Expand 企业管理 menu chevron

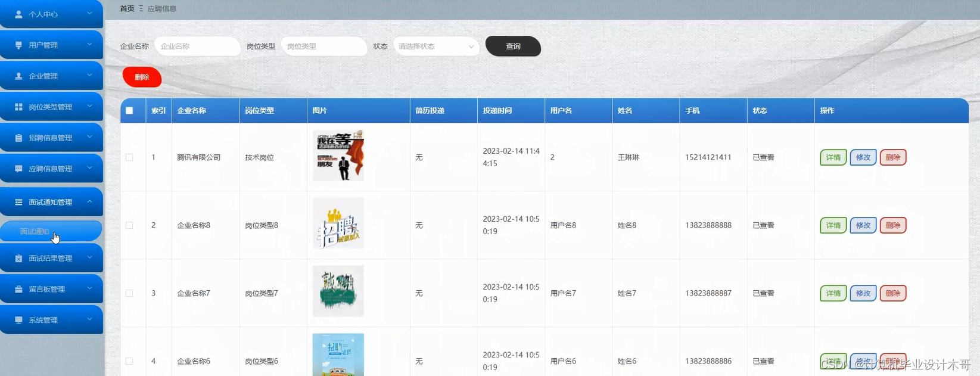(89, 75)
